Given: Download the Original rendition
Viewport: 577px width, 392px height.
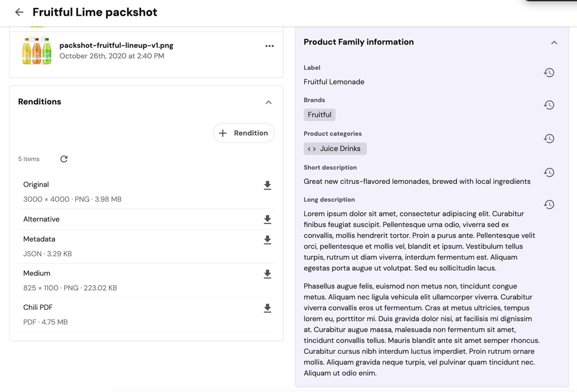Looking at the screenshot, I should (x=268, y=185).
